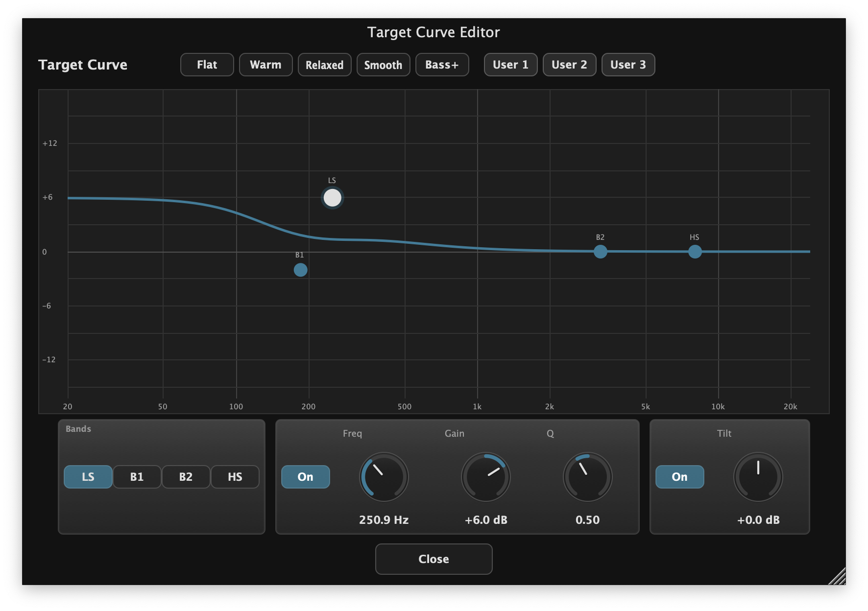Switch to the B1 band
This screenshot has height=611, width=868.
click(137, 477)
